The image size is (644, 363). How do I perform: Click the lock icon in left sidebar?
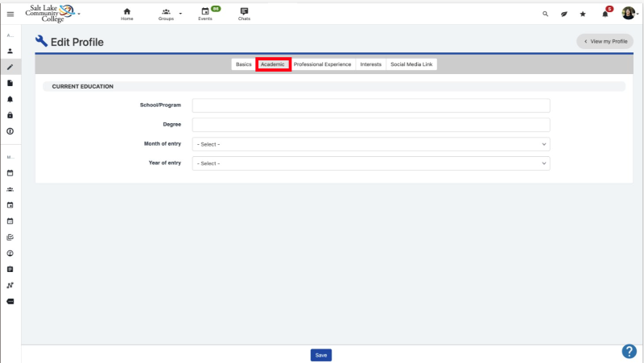tap(10, 115)
